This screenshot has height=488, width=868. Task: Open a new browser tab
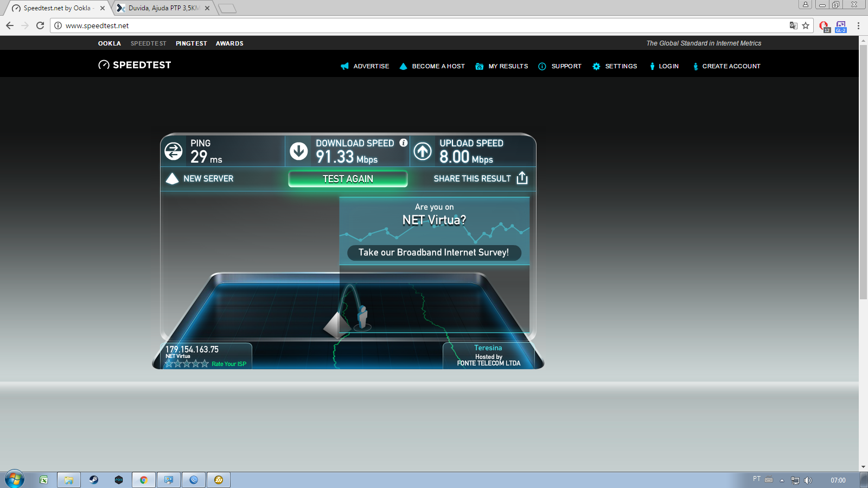tap(227, 8)
